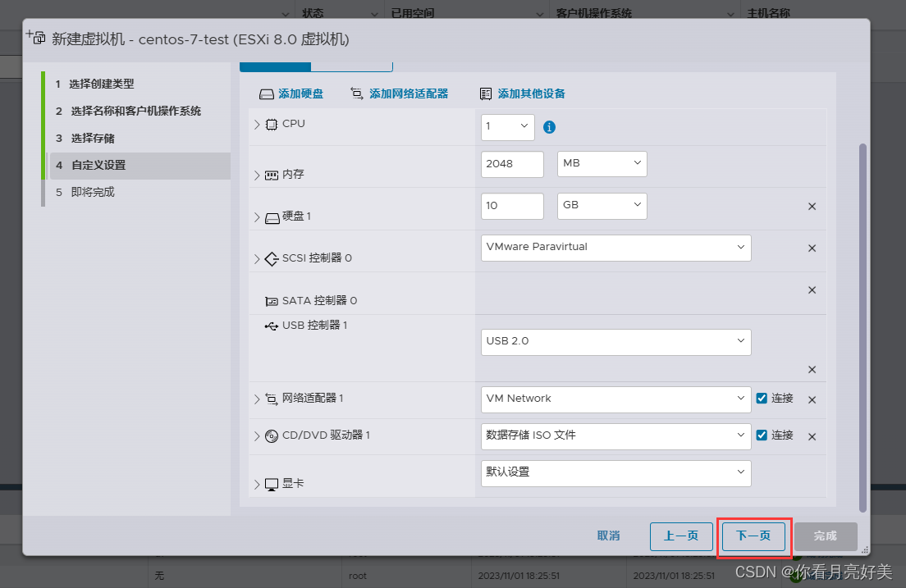Screen dimensions: 906x588
Task: Open the VM Network dropdown
Action: pos(616,399)
